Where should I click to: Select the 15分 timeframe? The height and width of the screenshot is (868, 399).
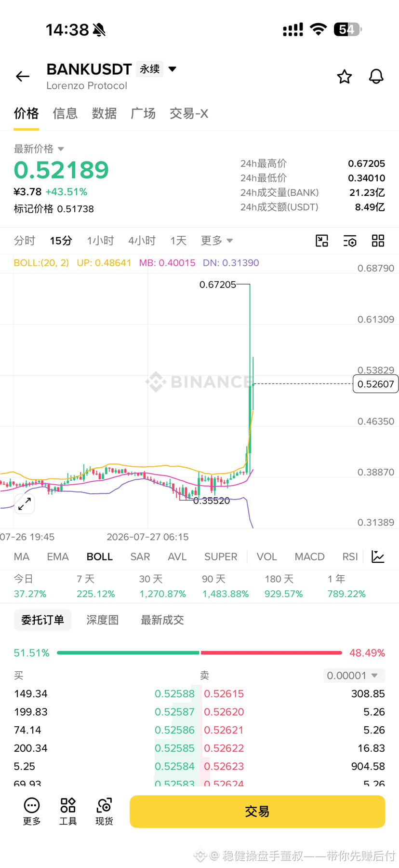click(61, 241)
